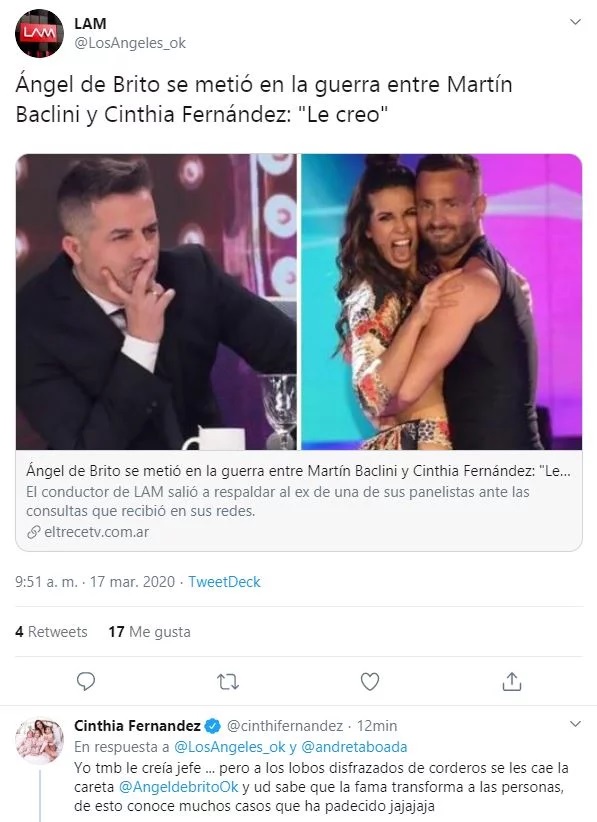Open the @andretaboada mention link
The height and width of the screenshot is (822, 597).
pos(354,747)
